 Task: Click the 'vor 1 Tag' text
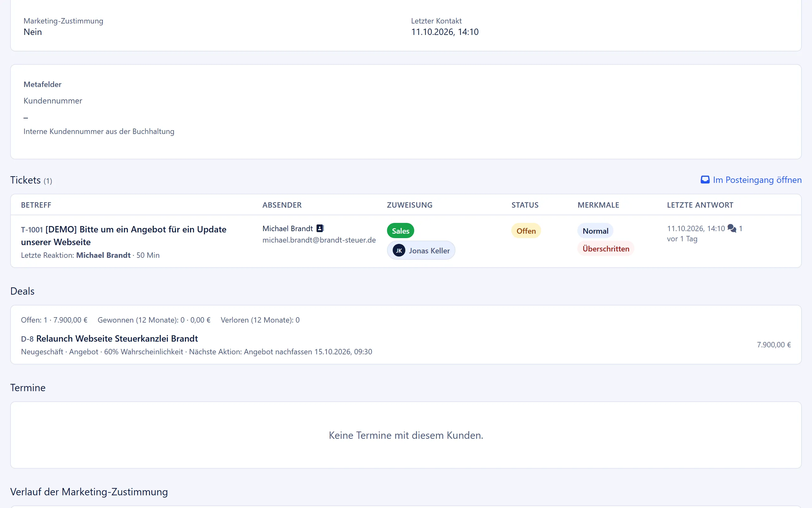coord(682,239)
